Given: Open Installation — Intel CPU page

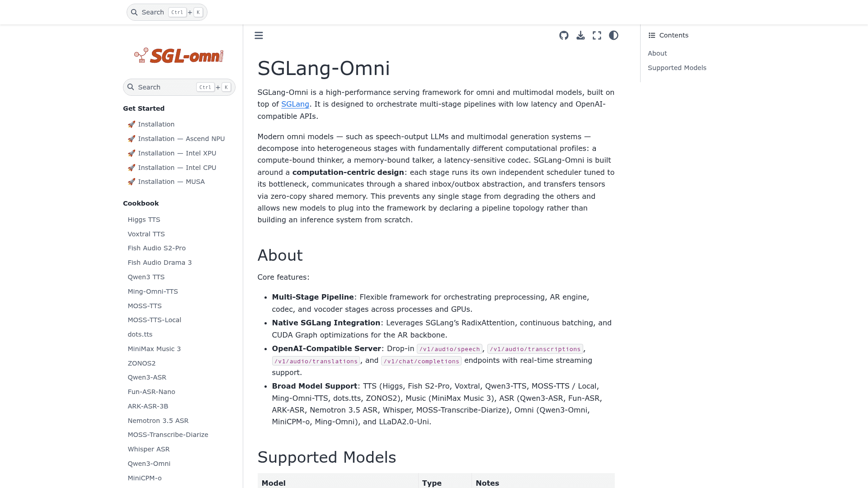Looking at the screenshot, I should [x=172, y=168].
